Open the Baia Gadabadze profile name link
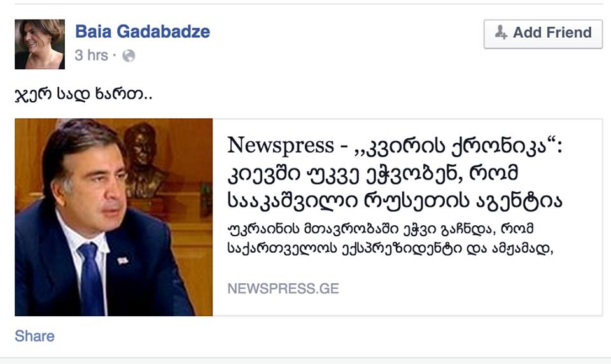This screenshot has width=611, height=364. point(143,32)
